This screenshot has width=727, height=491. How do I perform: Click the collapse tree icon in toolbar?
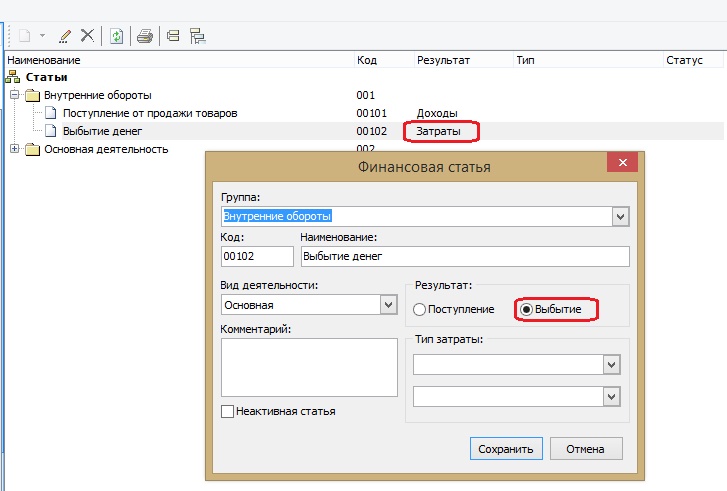[x=173, y=36]
